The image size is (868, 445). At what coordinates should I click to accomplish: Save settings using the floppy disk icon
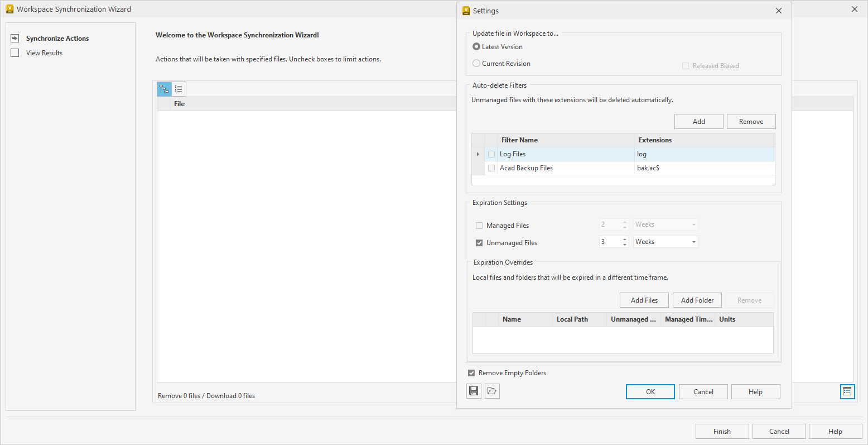pos(473,391)
